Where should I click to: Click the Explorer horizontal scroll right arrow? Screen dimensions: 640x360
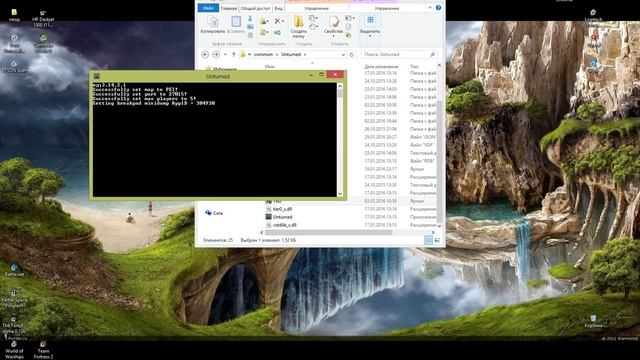pyautogui.click(x=433, y=232)
